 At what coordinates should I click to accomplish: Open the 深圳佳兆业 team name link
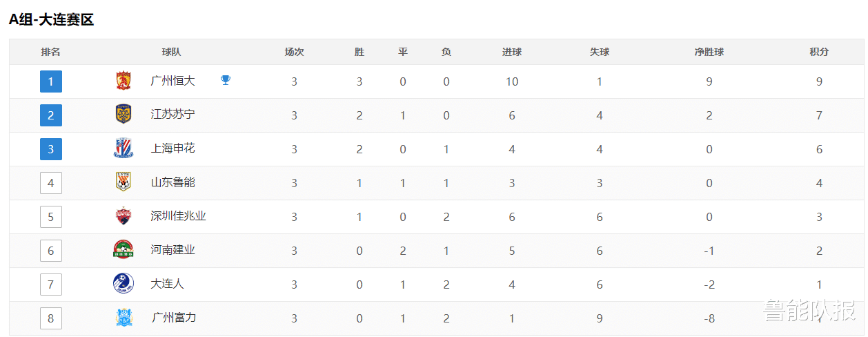point(178,216)
